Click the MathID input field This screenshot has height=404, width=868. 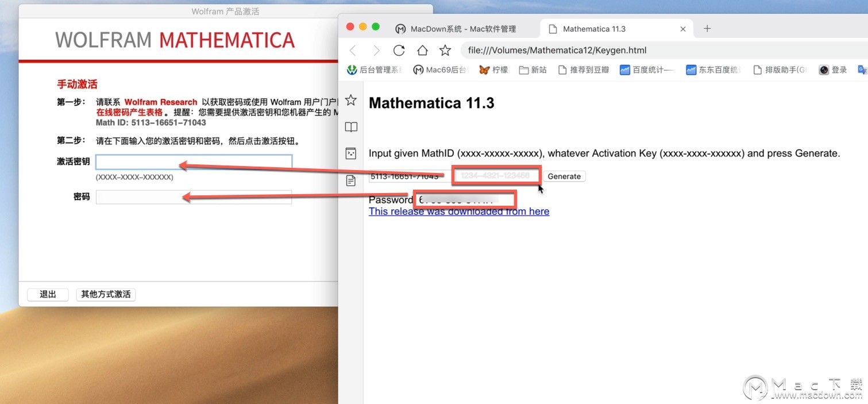[x=410, y=176]
